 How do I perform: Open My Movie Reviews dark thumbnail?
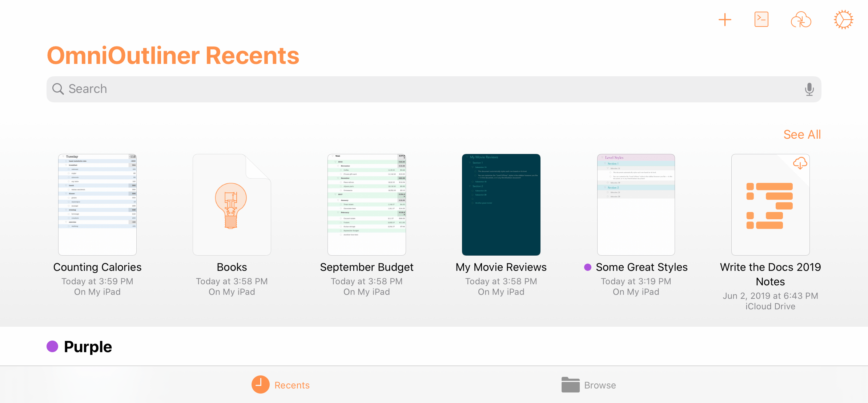tap(501, 204)
